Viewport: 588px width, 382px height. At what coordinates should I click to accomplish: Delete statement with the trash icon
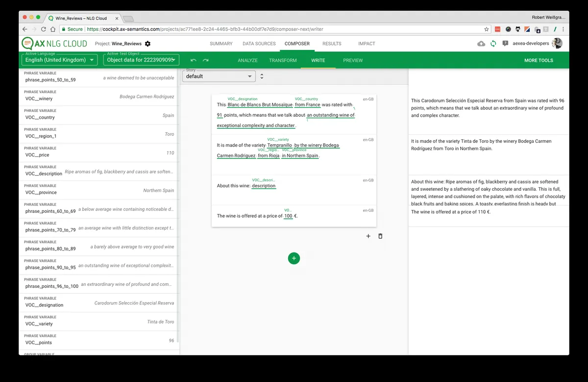[380, 236]
